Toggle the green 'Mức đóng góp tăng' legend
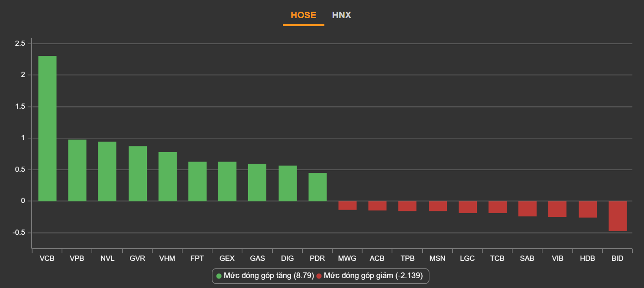Image resolution: width=644 pixels, height=288 pixels. [265, 276]
